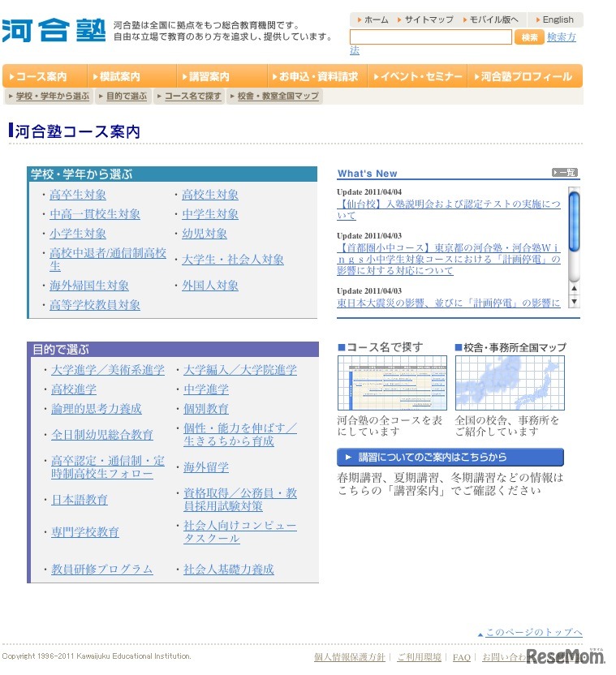Open 社会人向けコンピュータスクール link
The width and height of the screenshot is (616, 675).
(x=240, y=532)
